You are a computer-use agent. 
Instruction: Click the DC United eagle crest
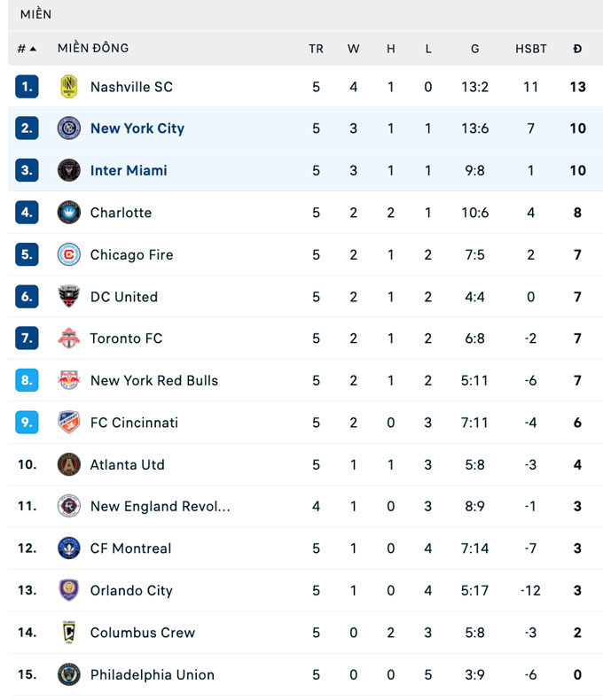coord(68,297)
